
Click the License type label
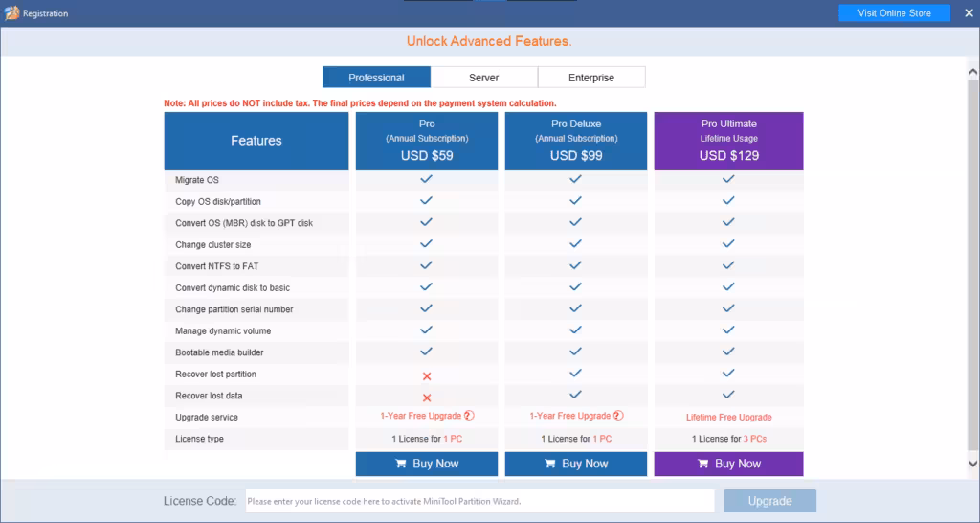pyautogui.click(x=199, y=439)
